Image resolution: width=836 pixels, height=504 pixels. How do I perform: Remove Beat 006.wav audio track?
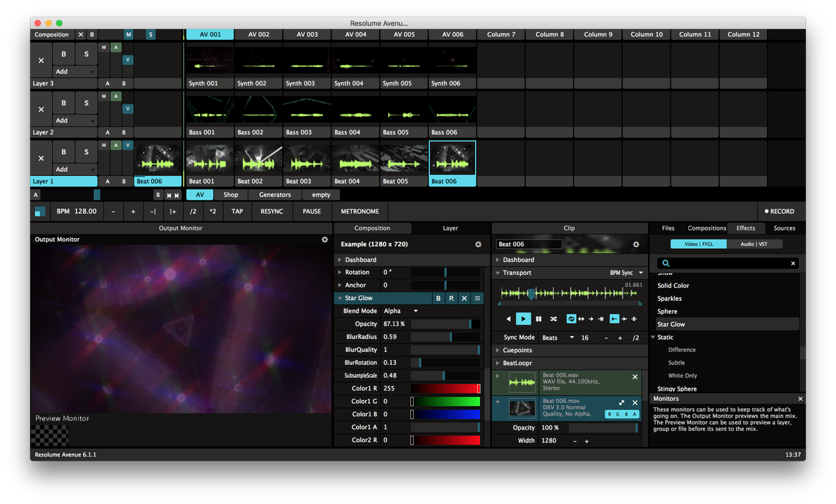click(635, 377)
